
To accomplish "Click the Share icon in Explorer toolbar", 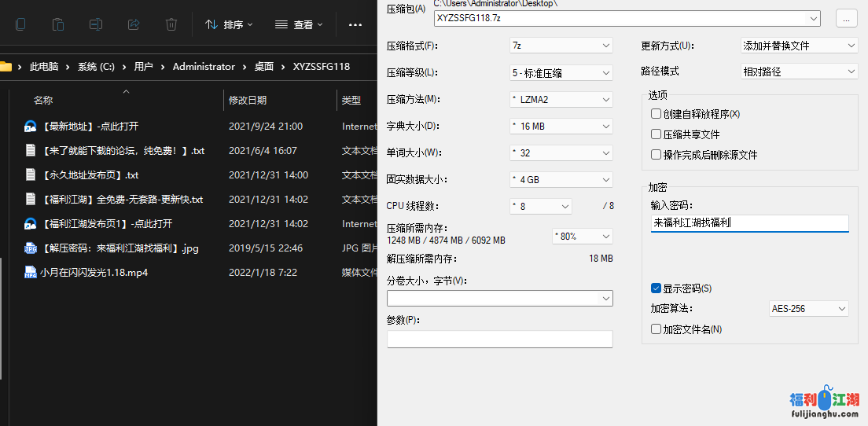I will coord(134,24).
